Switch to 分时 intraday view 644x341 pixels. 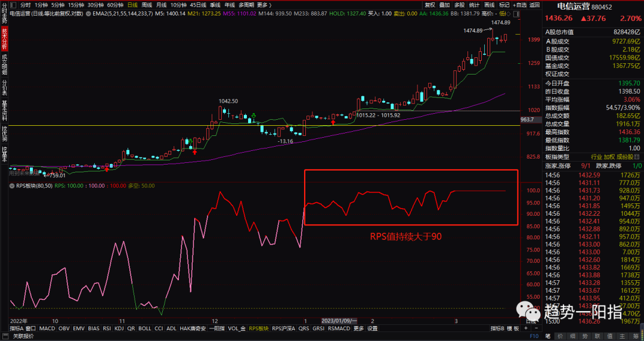(x=25, y=5)
